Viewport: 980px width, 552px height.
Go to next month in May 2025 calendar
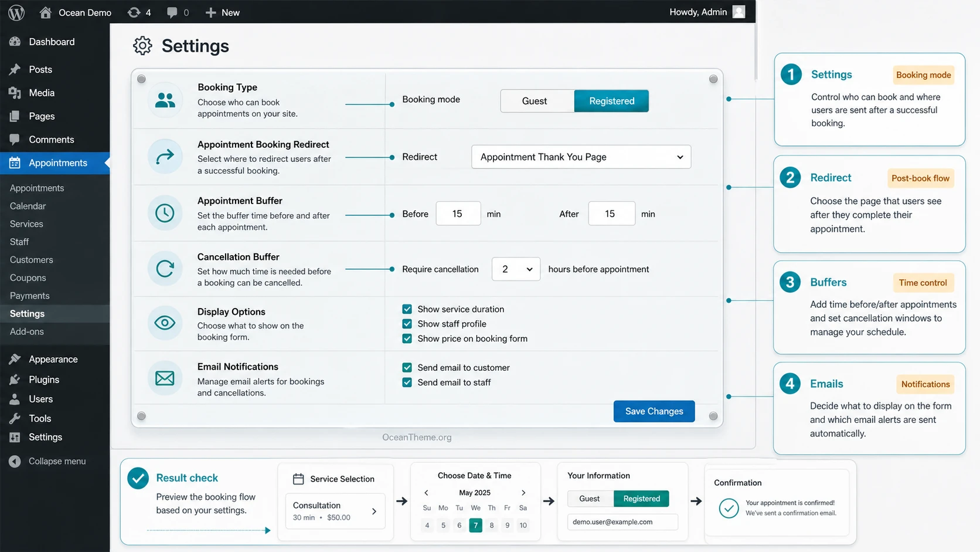coord(523,493)
